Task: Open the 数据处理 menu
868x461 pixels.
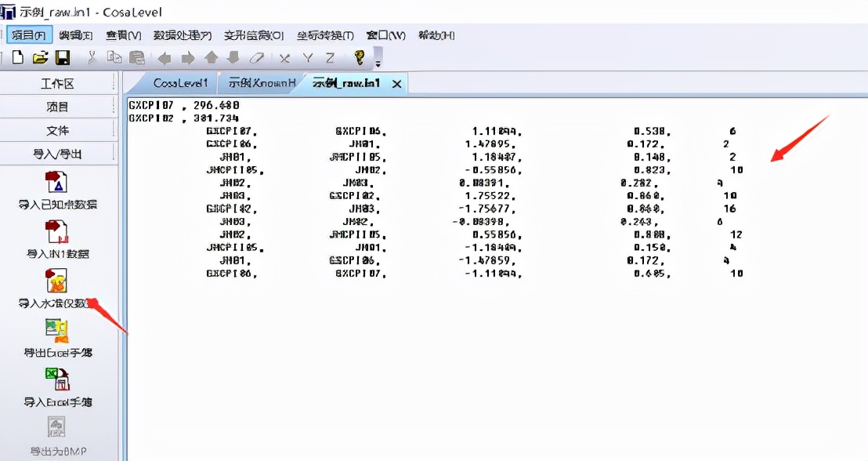Action: tap(182, 35)
